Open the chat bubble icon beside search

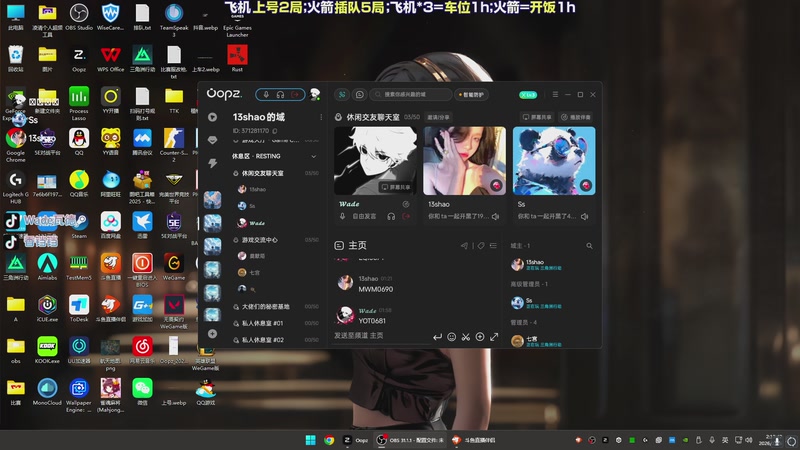359,94
